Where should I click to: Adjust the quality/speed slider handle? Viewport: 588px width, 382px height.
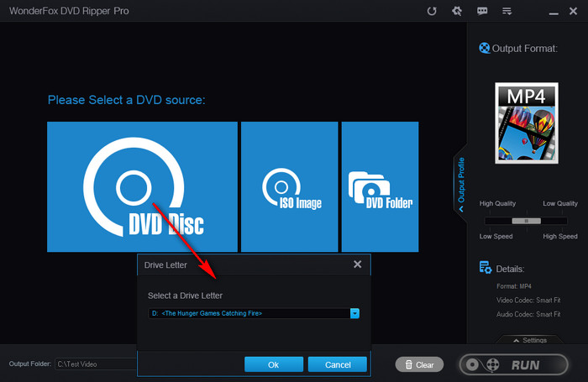pos(526,221)
